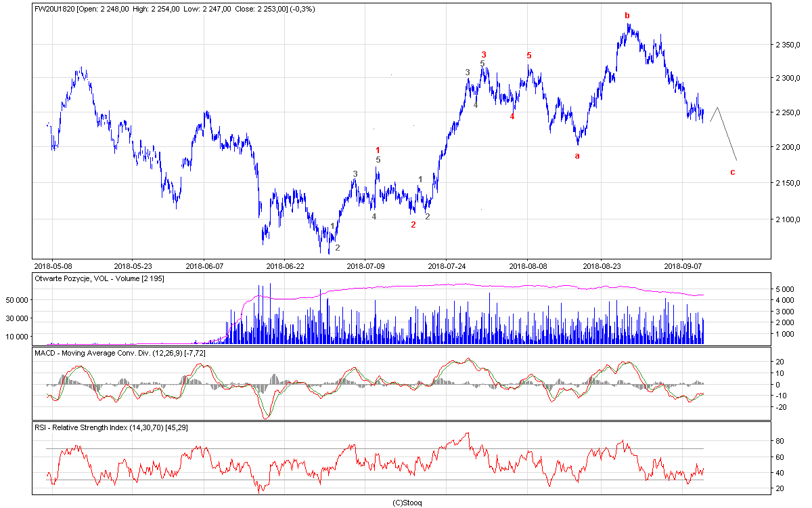
Task: Click the 2018-09-07 date axis label
Action: pyautogui.click(x=683, y=266)
